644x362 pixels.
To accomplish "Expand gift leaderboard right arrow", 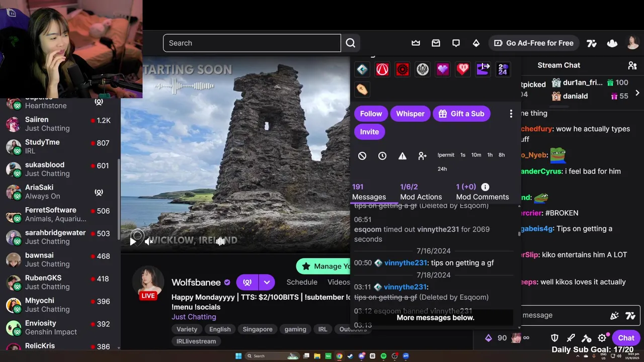I will [637, 93].
